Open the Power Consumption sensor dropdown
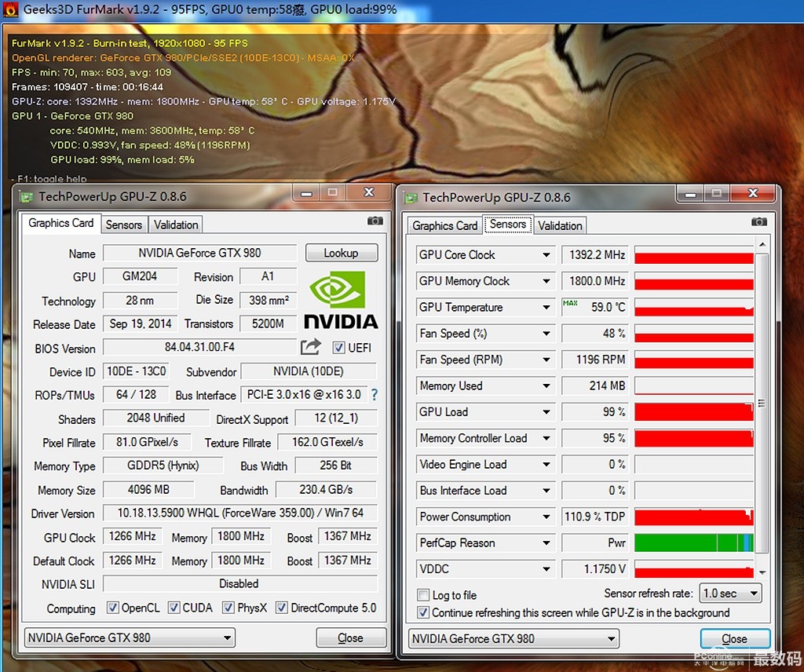The image size is (804, 672). click(x=546, y=517)
